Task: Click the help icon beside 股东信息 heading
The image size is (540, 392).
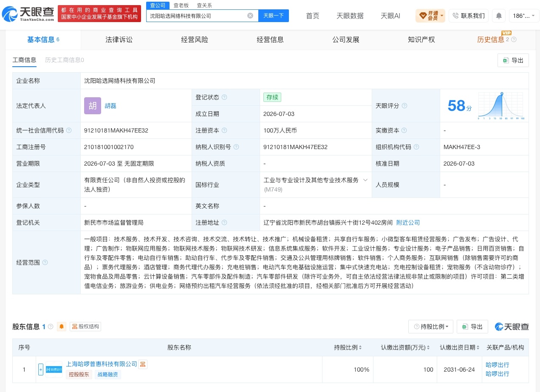Action: click(51, 327)
